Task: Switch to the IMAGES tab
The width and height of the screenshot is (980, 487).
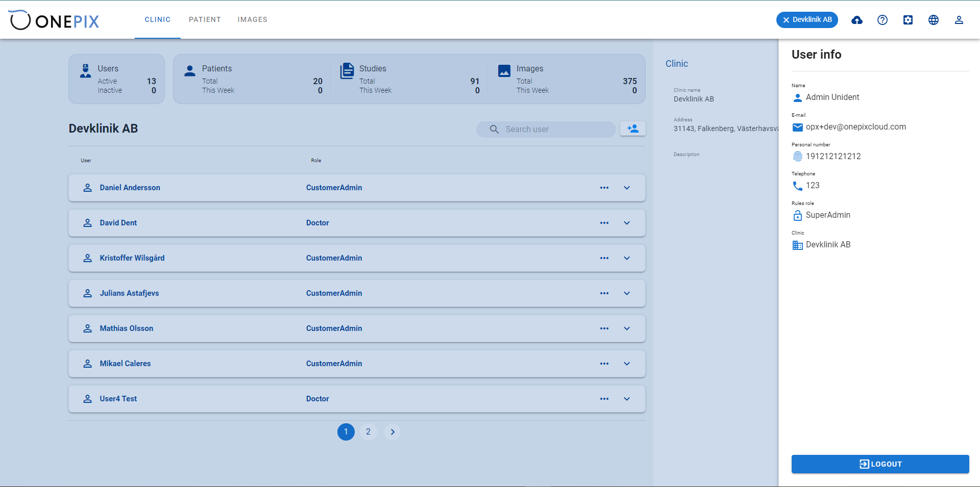Action: (x=252, y=19)
